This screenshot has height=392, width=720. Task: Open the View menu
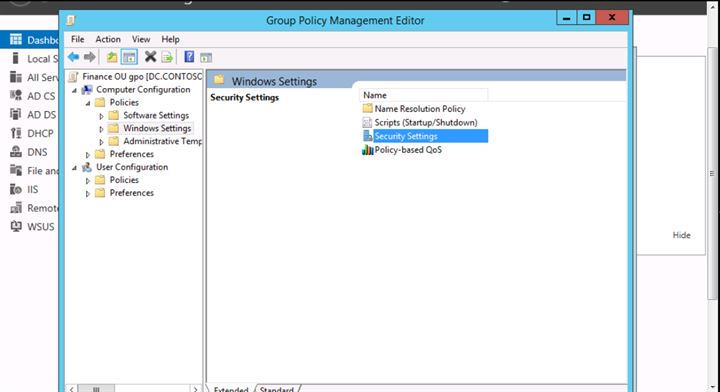(141, 39)
